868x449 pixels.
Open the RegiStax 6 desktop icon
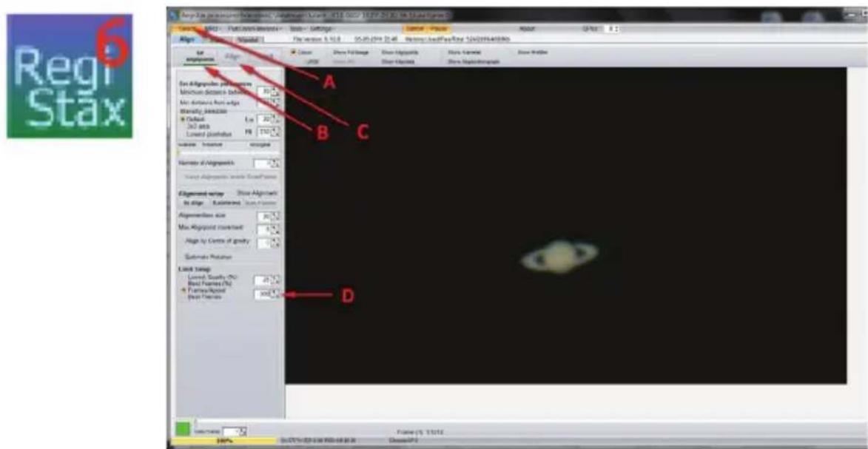[70, 76]
